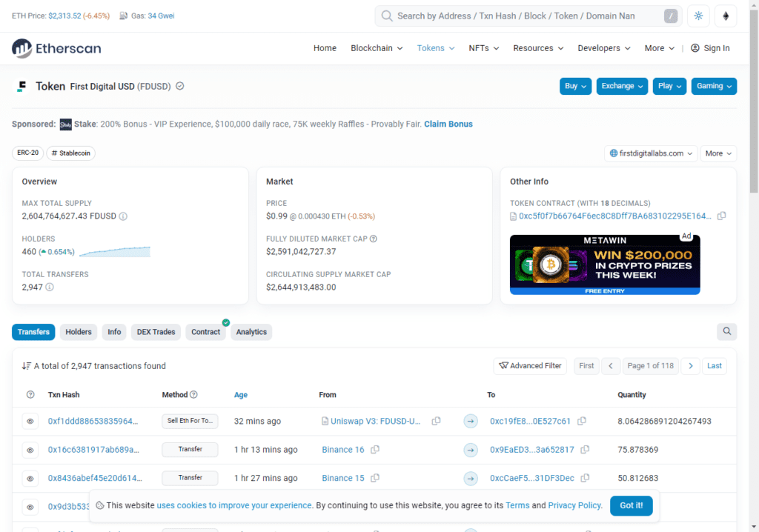Open the Play dropdown

pyautogui.click(x=669, y=86)
